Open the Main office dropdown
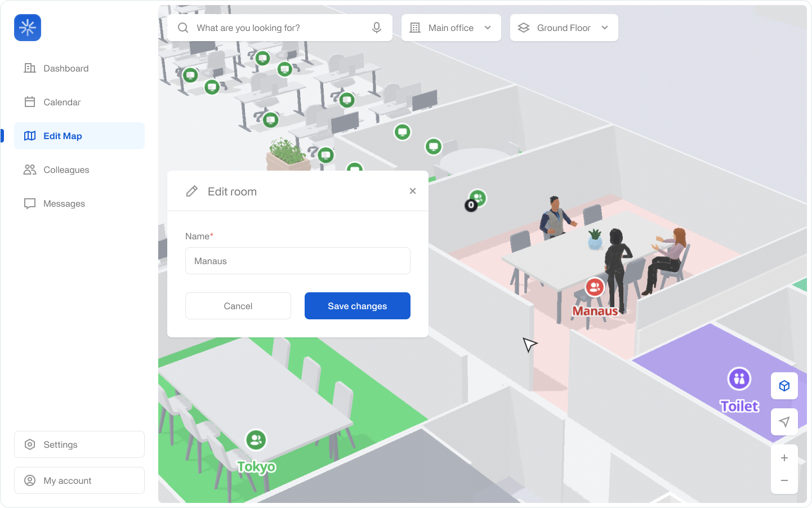812x508 pixels. pos(451,28)
